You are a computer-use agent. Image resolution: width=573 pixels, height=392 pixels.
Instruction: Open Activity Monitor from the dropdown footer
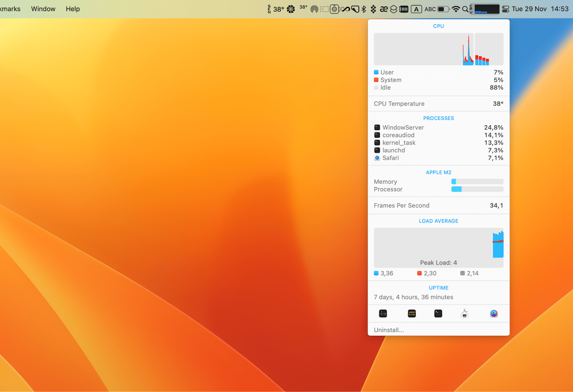click(x=383, y=314)
